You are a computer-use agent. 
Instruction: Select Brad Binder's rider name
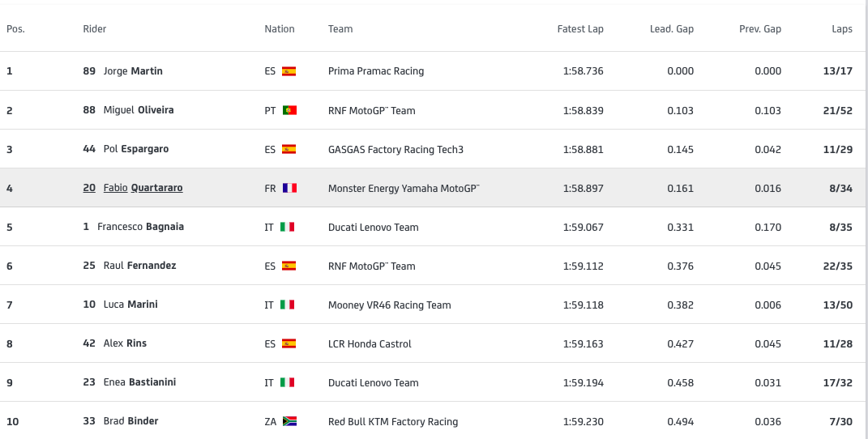click(130, 421)
